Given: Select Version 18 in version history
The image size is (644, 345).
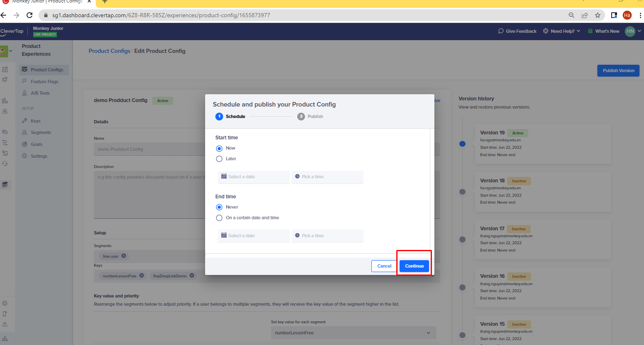Looking at the screenshot, I should click(542, 192).
